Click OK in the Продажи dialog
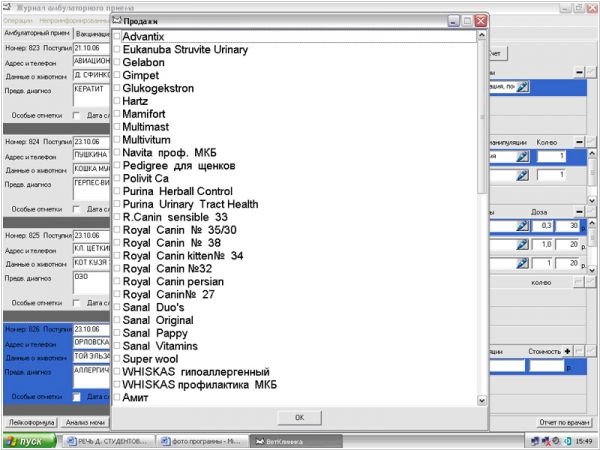The width and height of the screenshot is (600, 450). click(300, 417)
